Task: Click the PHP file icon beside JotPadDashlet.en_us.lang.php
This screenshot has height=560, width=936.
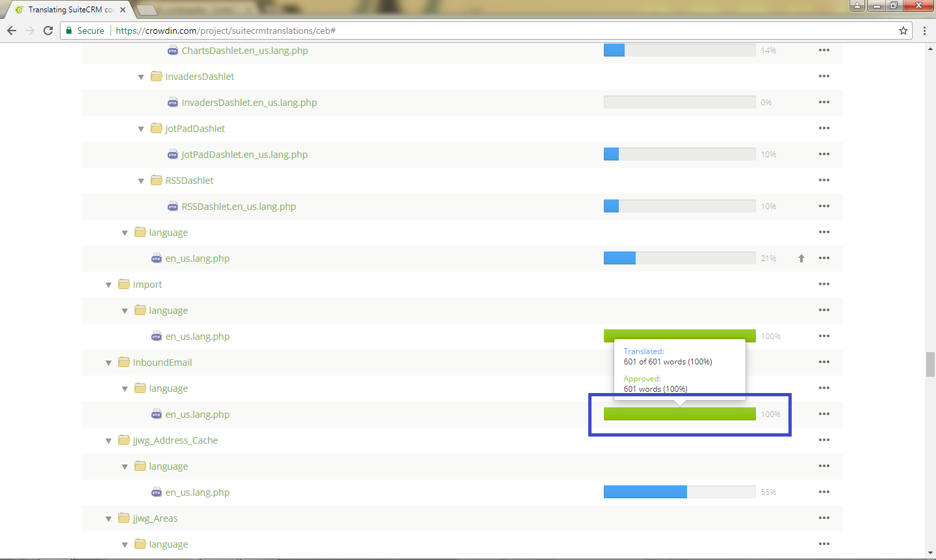Action: (x=173, y=154)
